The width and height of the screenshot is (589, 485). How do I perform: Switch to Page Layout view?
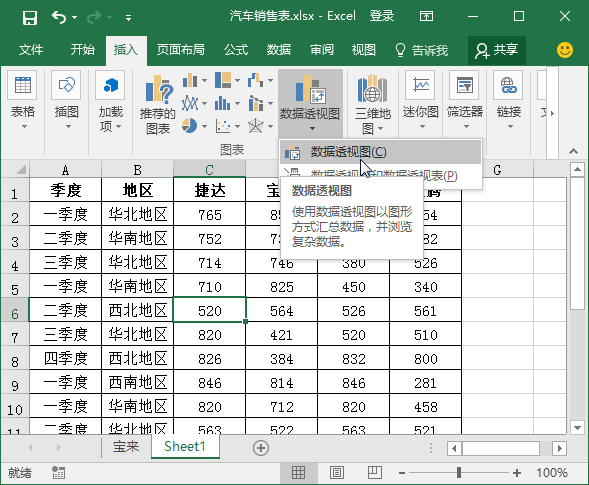tap(337, 473)
